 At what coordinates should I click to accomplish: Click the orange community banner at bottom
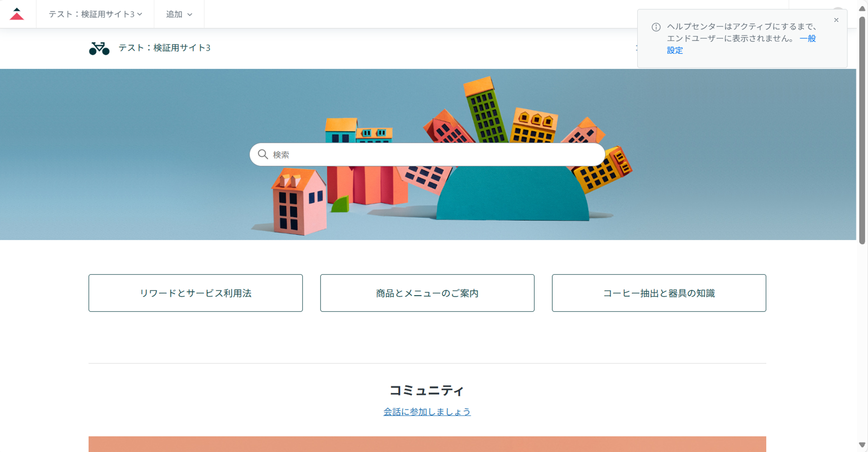(x=427, y=444)
